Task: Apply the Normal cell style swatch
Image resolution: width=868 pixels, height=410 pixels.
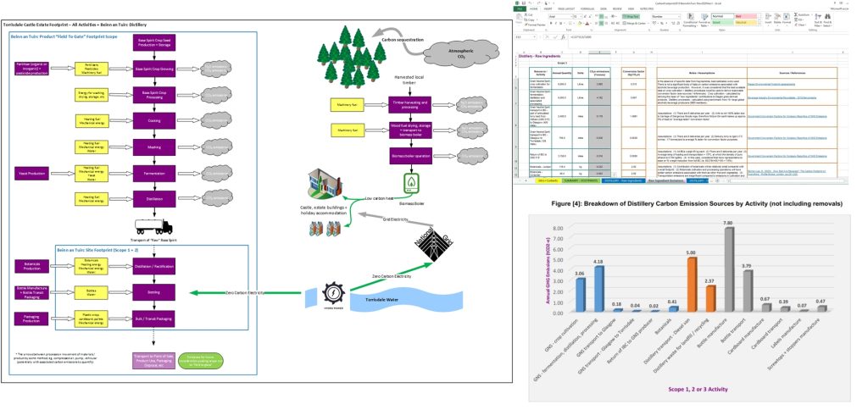Action: coord(722,16)
